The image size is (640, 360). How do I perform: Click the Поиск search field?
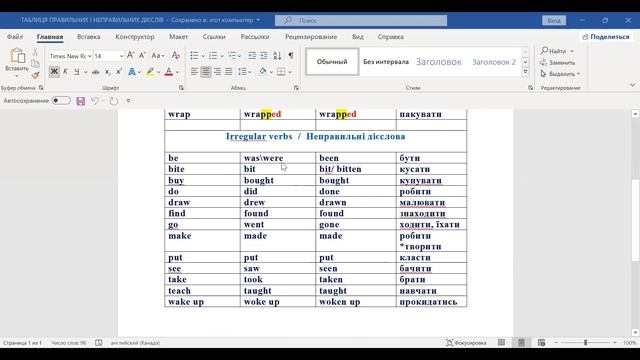[x=361, y=20]
